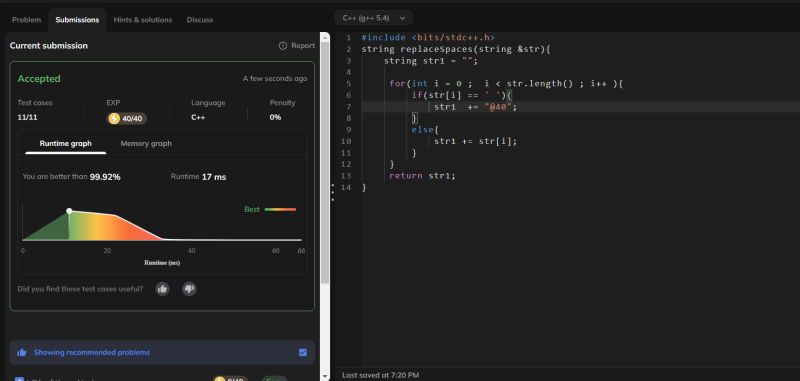Viewport: 800px width, 381px height.
Task: Select the Memory graph tab
Action: click(146, 143)
